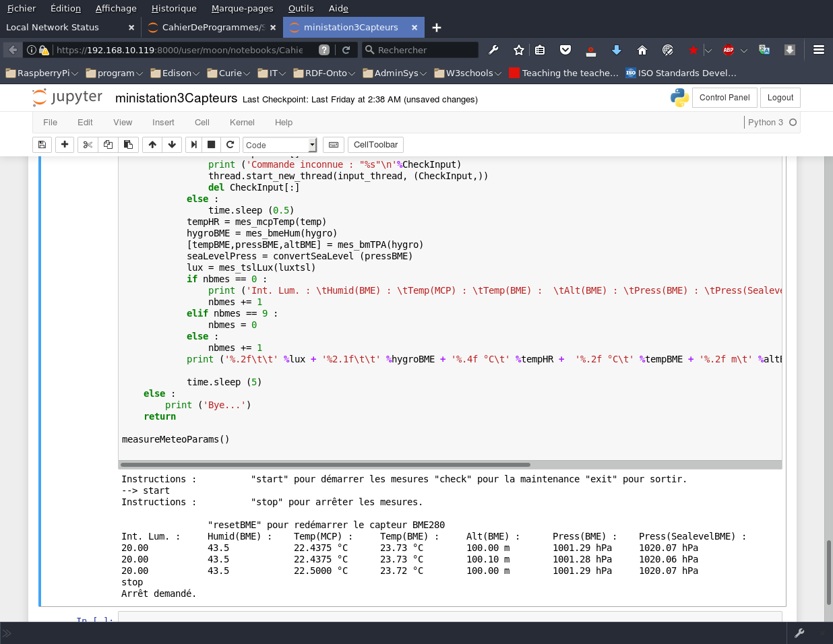
Task: Interrupt the kernel with the stop icon
Action: pos(211,145)
